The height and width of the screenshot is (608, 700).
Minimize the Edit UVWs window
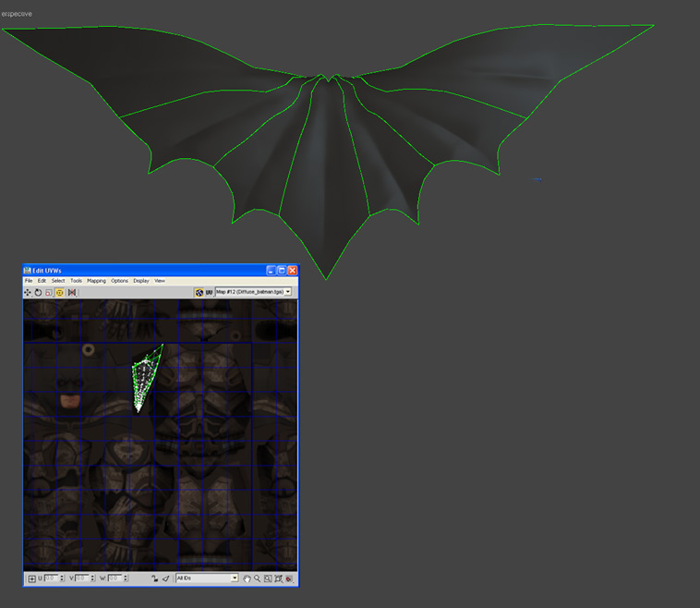click(271, 270)
